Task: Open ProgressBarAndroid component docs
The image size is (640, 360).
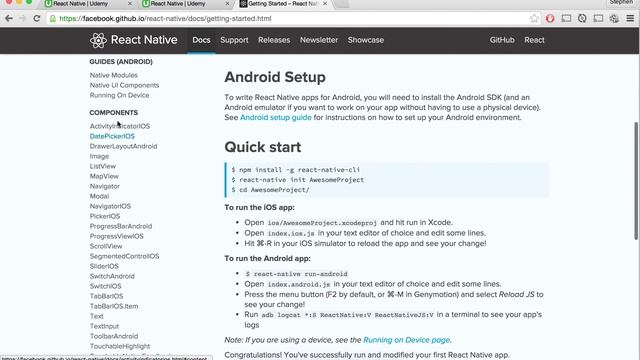Action: click(121, 226)
